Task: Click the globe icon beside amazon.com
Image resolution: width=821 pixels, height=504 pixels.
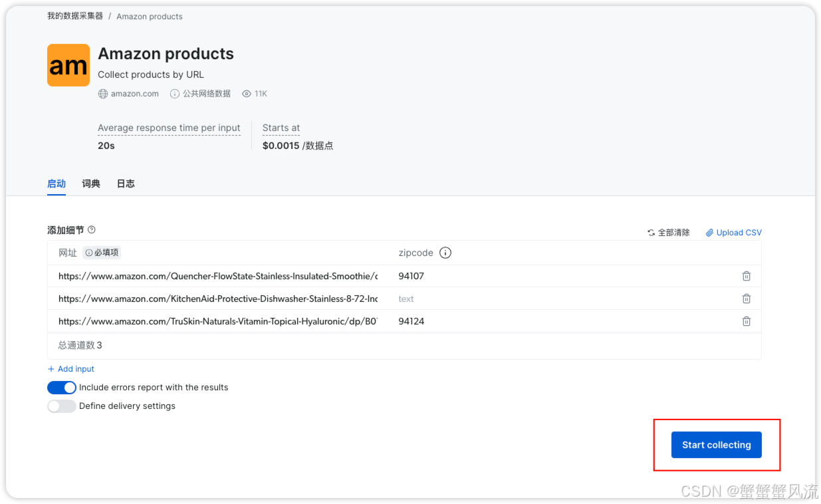Action: [103, 94]
